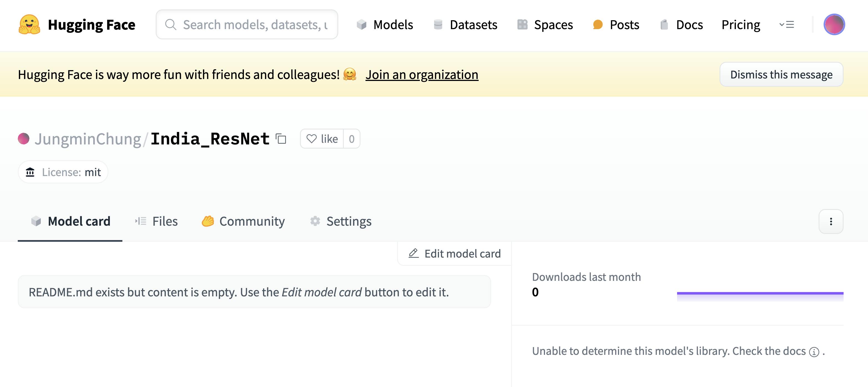
Task: Open the likes count of 0
Action: click(352, 139)
